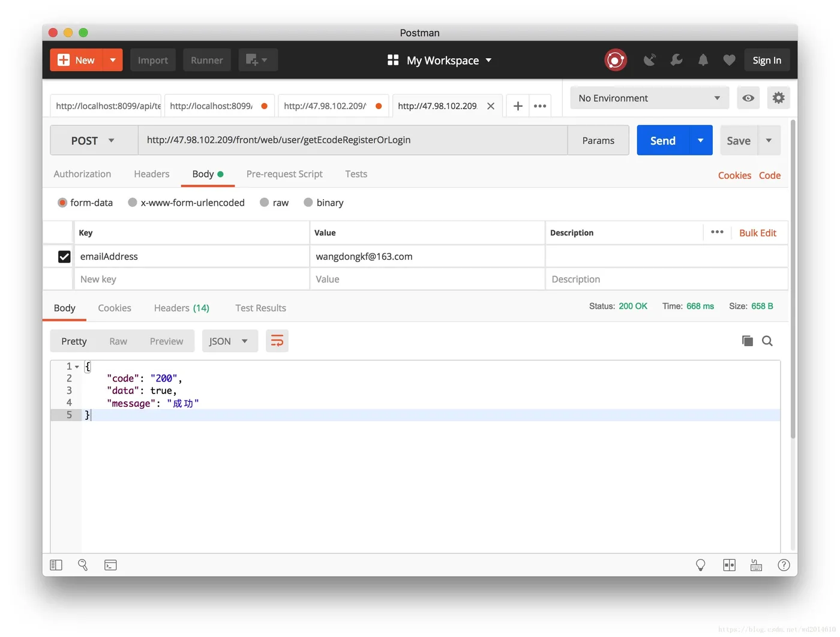Switch to request Headers tab

(x=152, y=174)
